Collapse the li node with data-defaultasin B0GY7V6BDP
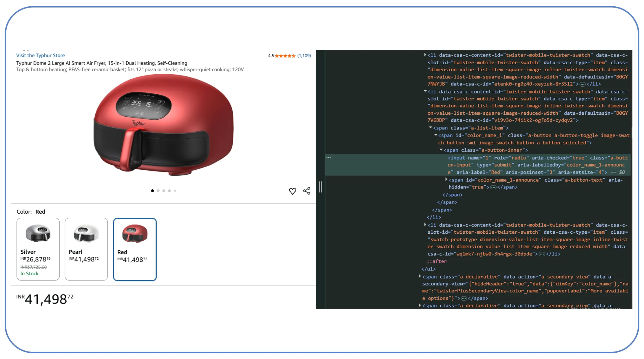644x359 pixels. 425,91
